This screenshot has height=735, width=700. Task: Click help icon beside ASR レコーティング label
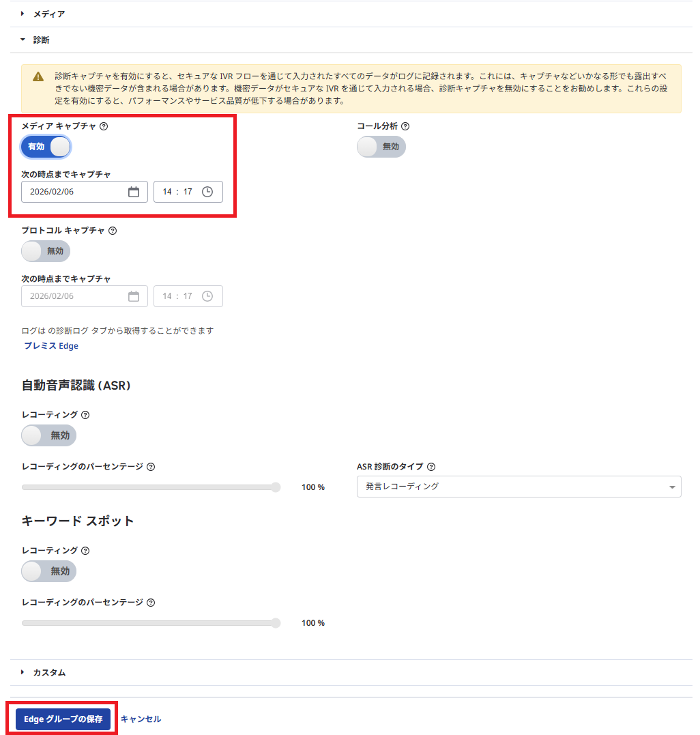(x=85, y=415)
